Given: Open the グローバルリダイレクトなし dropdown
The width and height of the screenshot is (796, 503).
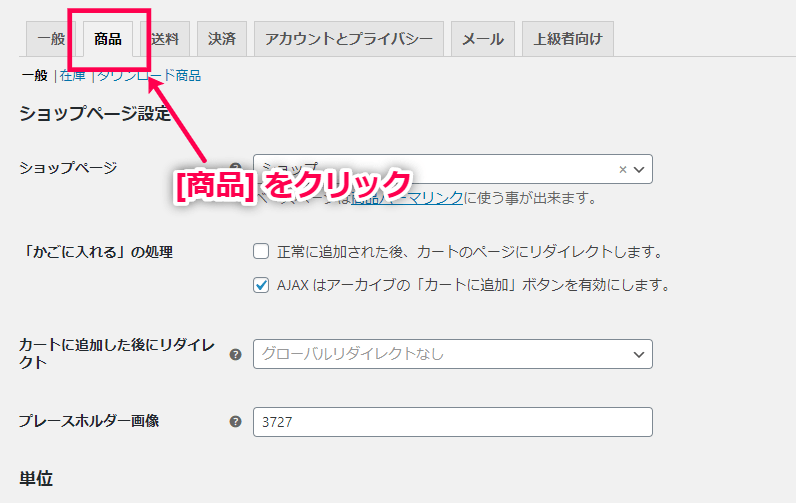Looking at the screenshot, I should 453,354.
